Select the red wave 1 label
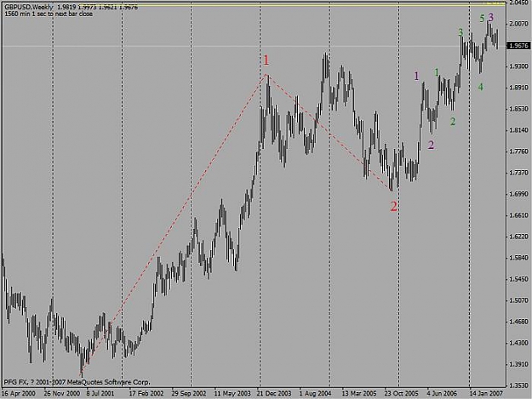The image size is (532, 399). [x=266, y=60]
